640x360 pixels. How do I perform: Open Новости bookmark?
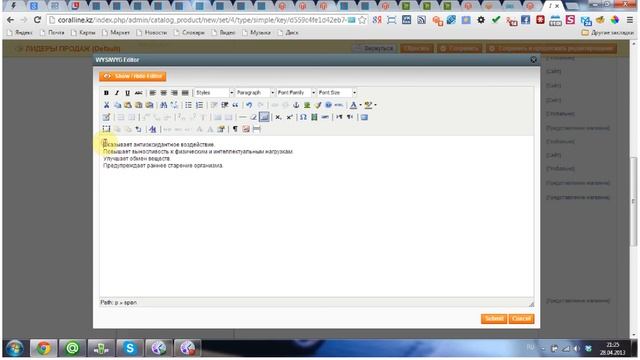tap(152, 32)
